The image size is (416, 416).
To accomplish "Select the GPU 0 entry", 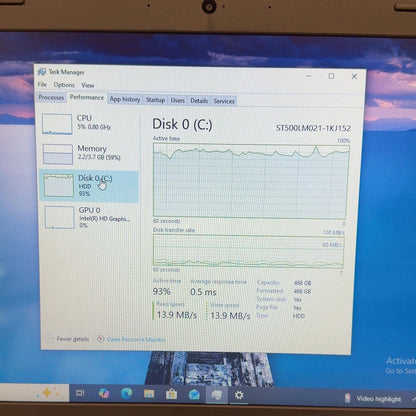I will click(x=89, y=217).
